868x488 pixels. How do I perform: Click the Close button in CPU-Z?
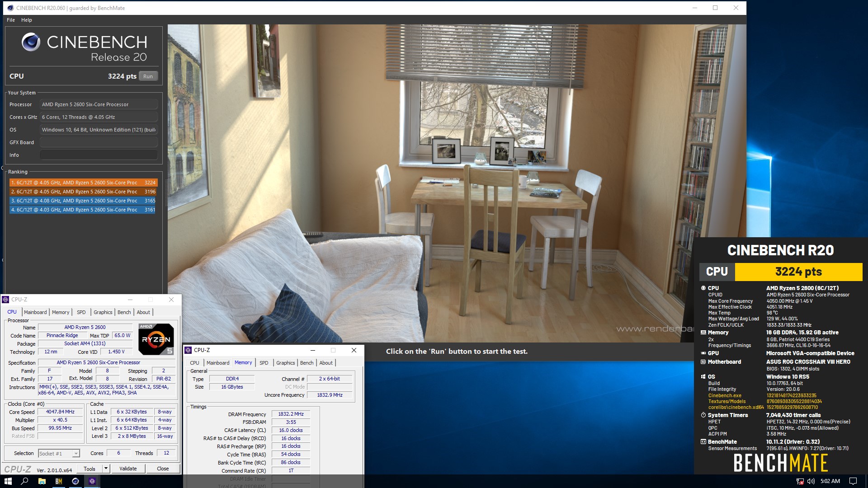163,469
